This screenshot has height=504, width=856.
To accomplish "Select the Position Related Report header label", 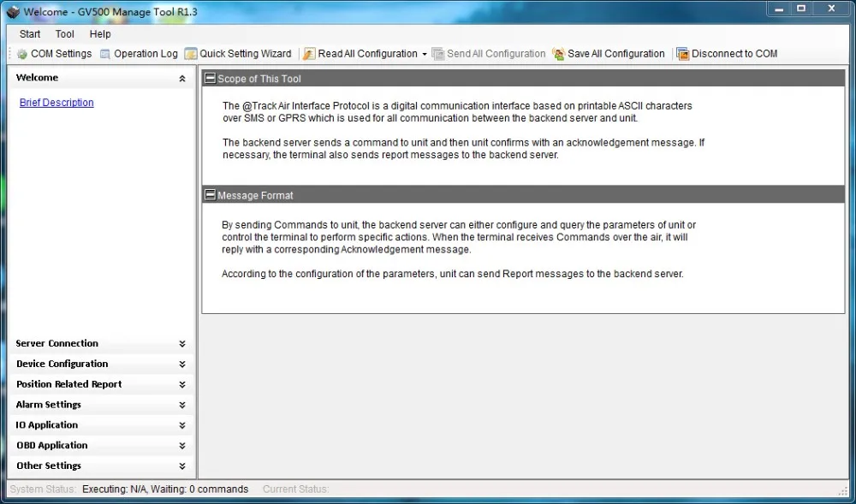I will (68, 384).
